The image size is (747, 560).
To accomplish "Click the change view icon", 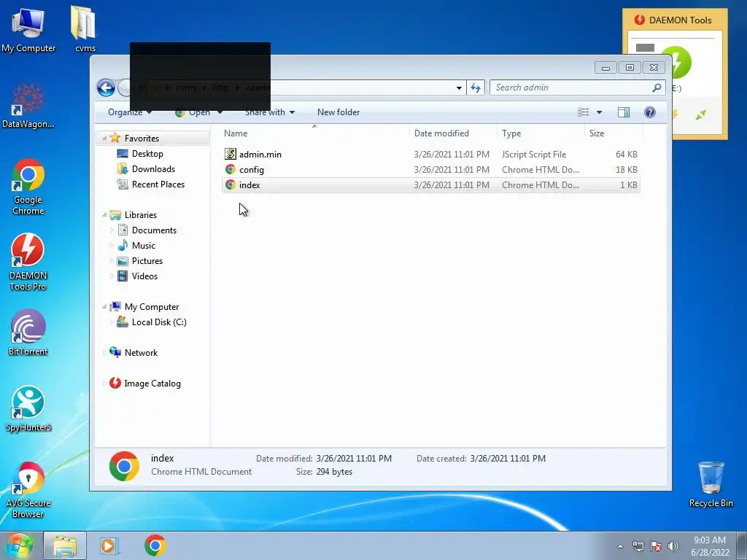I will 583,112.
